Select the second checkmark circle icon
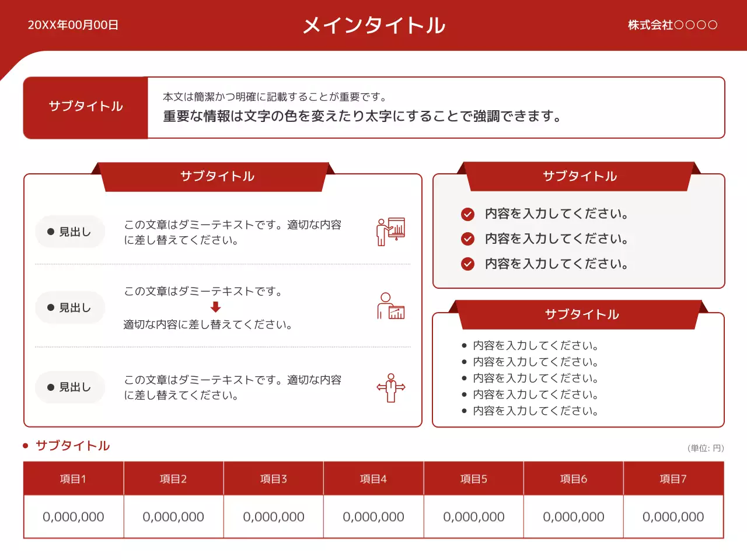This screenshot has width=747, height=560. 469,239
